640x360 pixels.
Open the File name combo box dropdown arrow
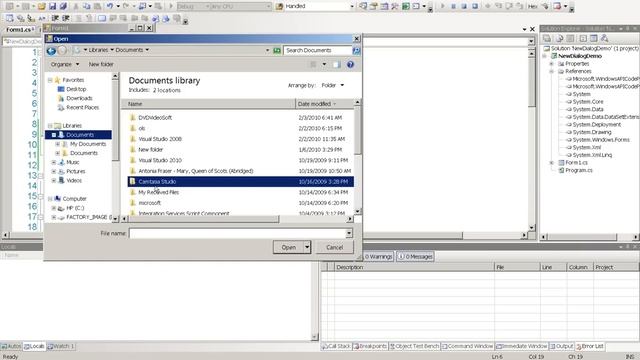[x=349, y=233]
